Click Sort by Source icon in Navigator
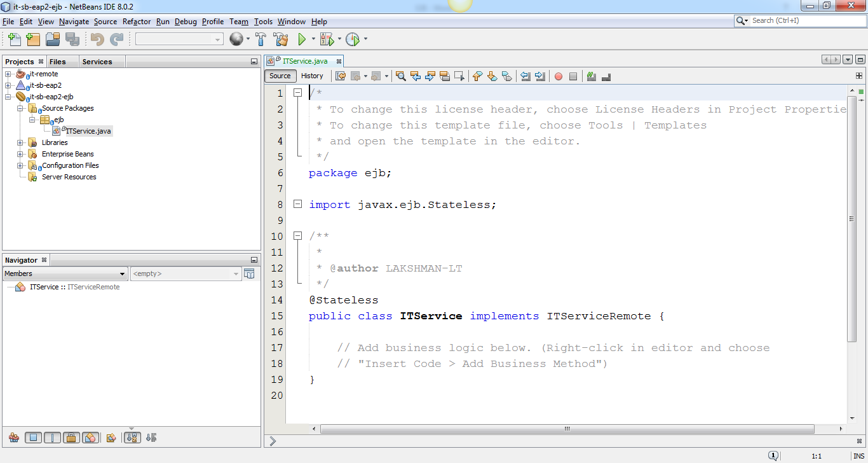 point(151,438)
